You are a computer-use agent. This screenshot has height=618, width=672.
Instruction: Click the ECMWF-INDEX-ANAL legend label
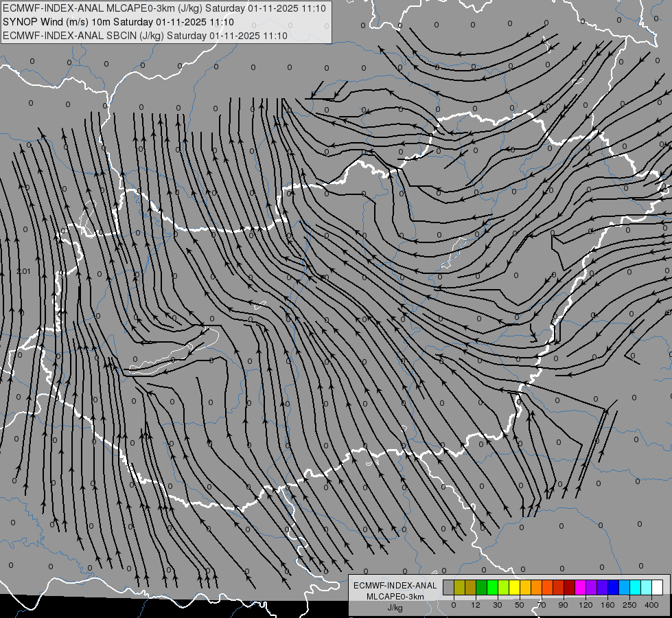tap(395, 586)
